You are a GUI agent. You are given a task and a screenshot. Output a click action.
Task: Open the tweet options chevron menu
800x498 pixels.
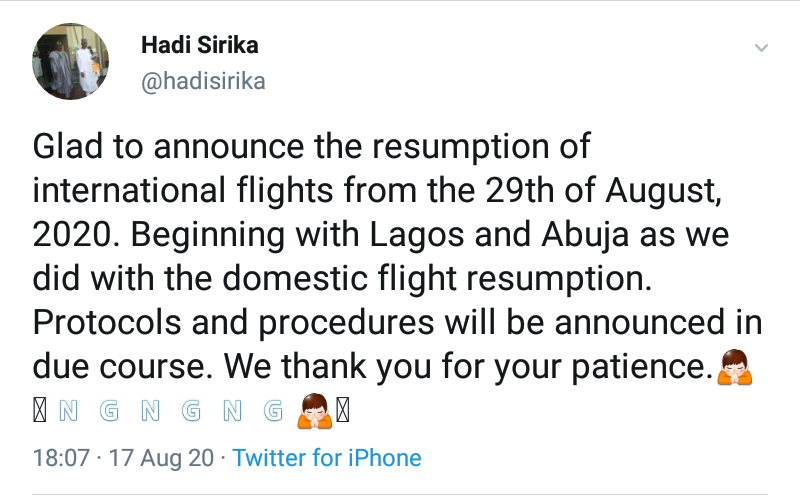tap(761, 48)
